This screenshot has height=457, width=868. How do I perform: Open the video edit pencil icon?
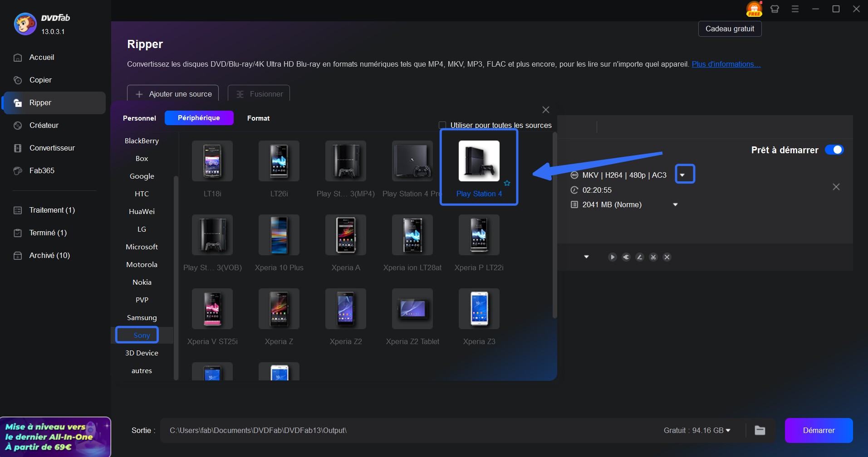(639, 257)
